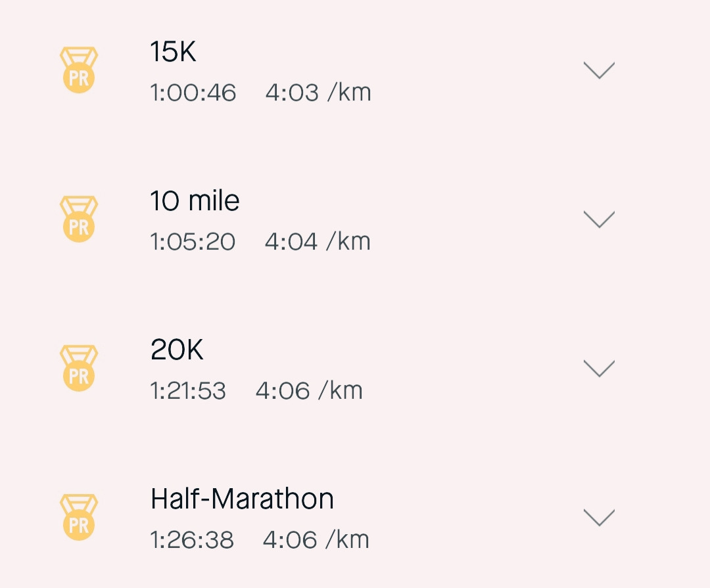This screenshot has height=588, width=710.
Task: Click the 1:21:53 time for 20K
Action: pos(188,391)
